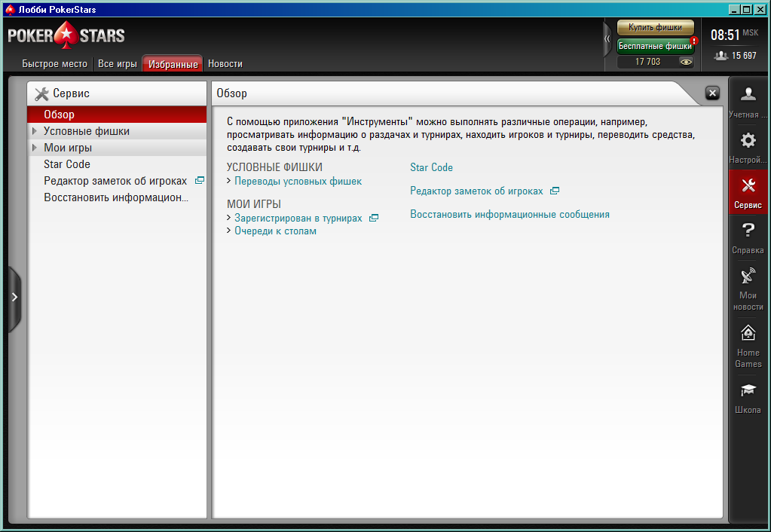The width and height of the screenshot is (771, 532).
Task: Select Star Code in left list
Action: point(117,164)
